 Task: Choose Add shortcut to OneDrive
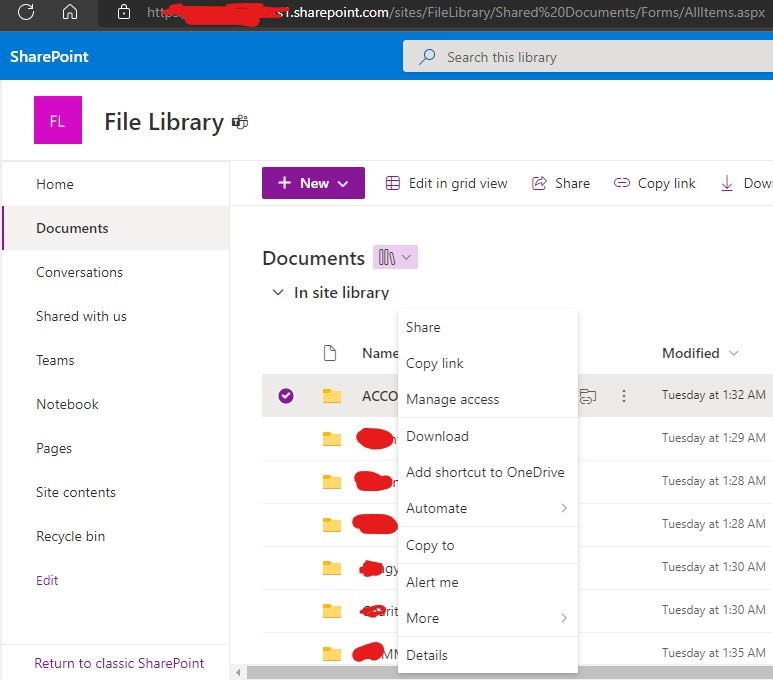[488, 472]
